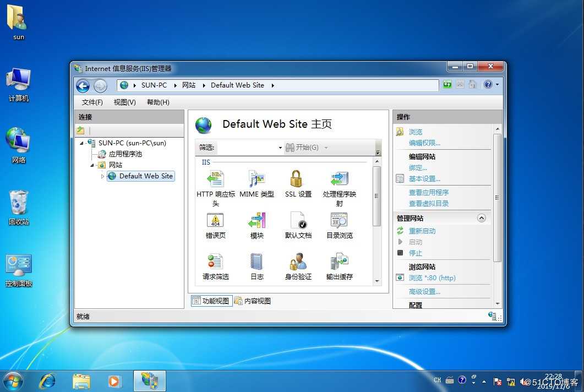
Task: Open 处理程序映射 feature icon
Action: (339, 179)
